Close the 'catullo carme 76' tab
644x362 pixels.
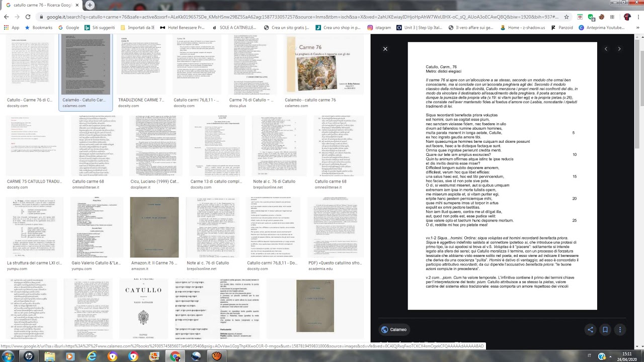coord(77,5)
